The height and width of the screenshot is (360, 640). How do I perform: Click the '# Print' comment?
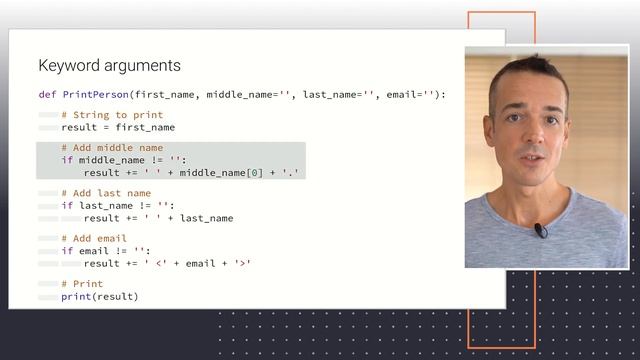point(82,284)
